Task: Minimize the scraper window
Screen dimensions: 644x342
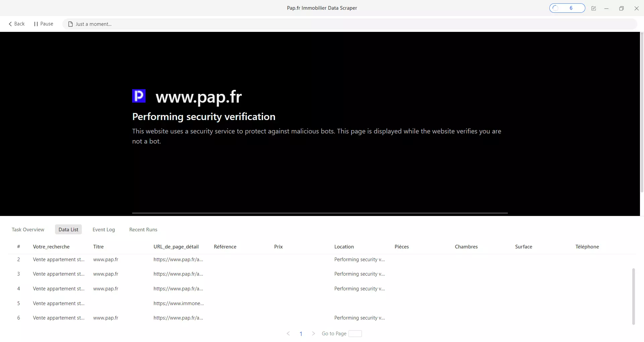Action: point(606,8)
